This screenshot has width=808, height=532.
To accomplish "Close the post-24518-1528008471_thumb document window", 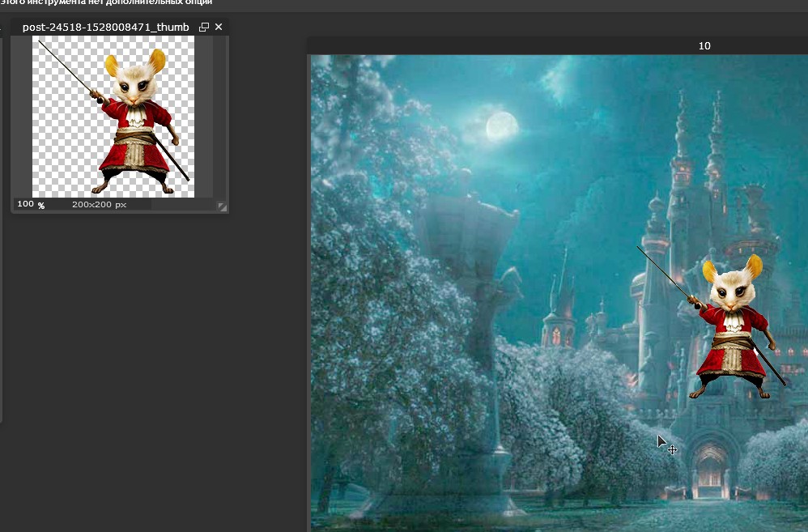I will [x=219, y=28].
